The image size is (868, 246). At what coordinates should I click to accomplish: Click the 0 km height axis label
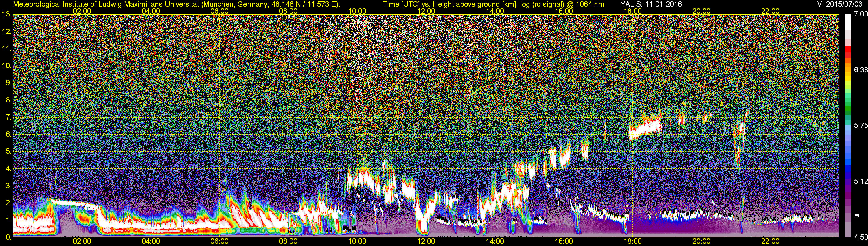tap(8, 237)
